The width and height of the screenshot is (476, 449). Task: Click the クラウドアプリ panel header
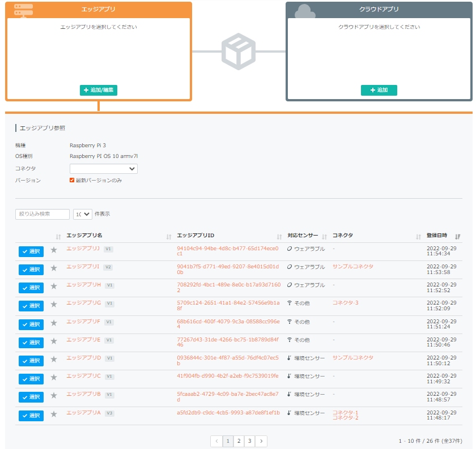[379, 10]
